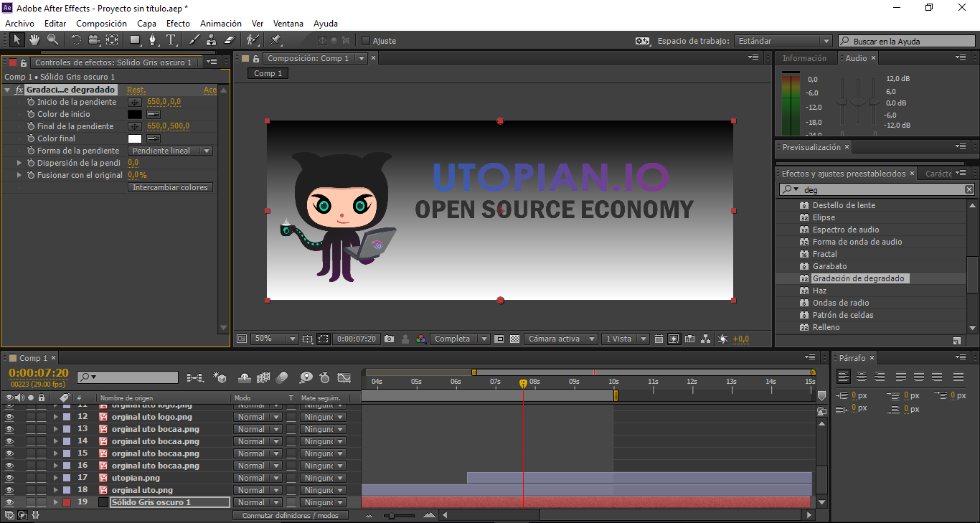Screen dimensions: 980x523
Task: Select the Rectangle shape tool
Action: click(x=136, y=40)
